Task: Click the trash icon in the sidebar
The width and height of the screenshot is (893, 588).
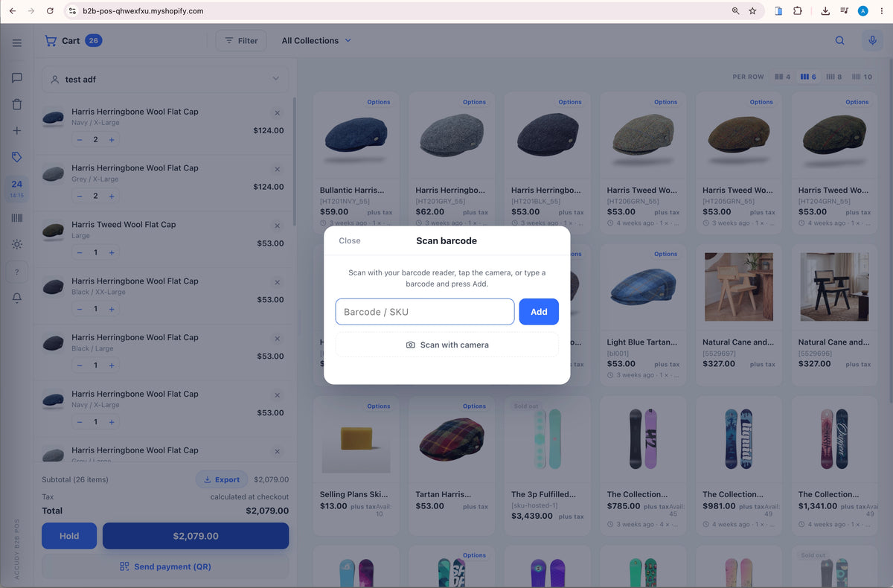Action: tap(16, 104)
